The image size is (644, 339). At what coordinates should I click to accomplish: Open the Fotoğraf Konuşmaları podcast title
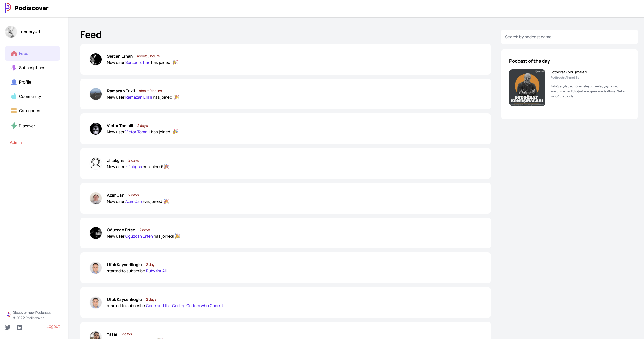click(x=568, y=72)
